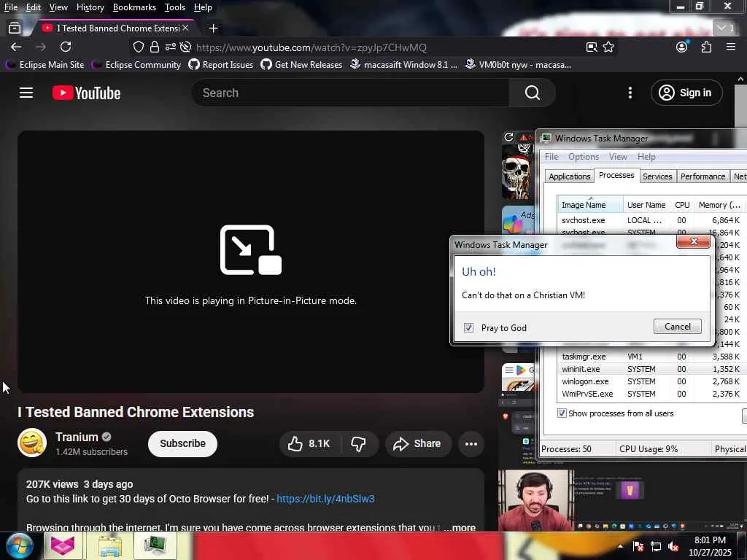This screenshot has width=747, height=560.
Task: Open File Explorer from the taskbar
Action: pos(110,545)
